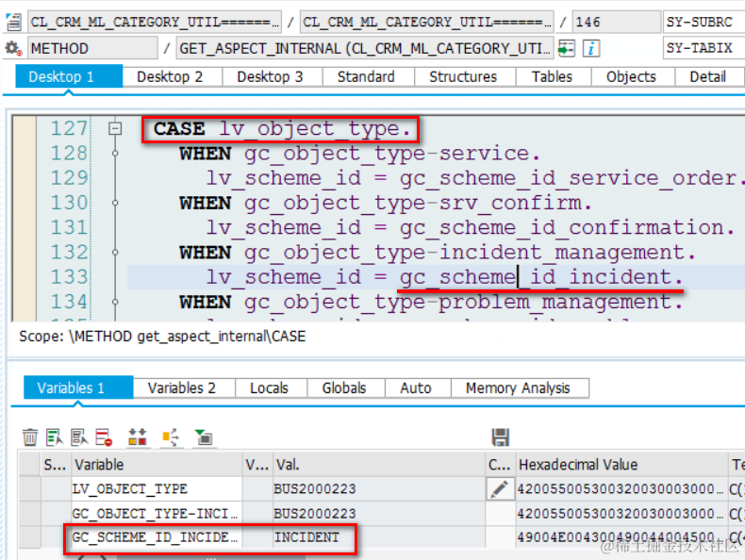Click code line 134 WHEN problem_management
Image resolution: width=745 pixels, height=560 pixels.
[431, 302]
